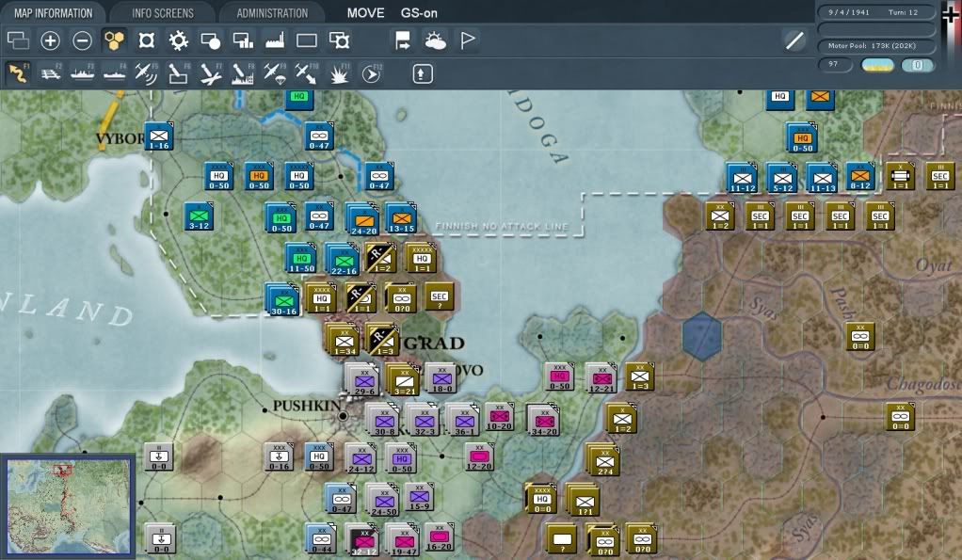The image size is (962, 560).
Task: Click the blue-yellow weather indicator pill
Action: tap(877, 65)
